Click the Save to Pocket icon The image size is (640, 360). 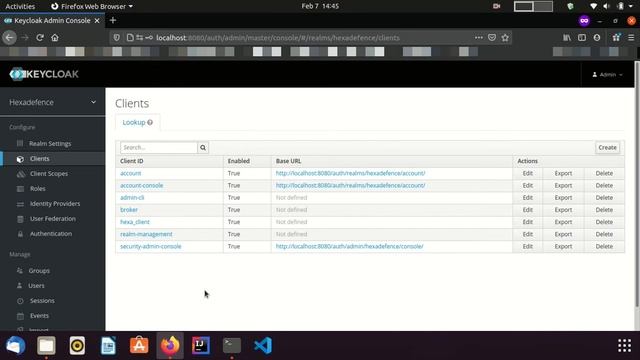(492, 38)
